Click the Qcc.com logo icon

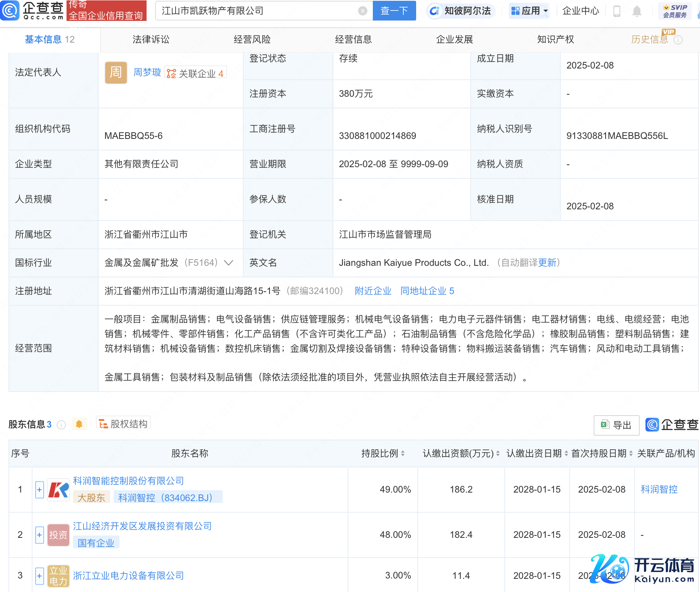pyautogui.click(x=10, y=10)
